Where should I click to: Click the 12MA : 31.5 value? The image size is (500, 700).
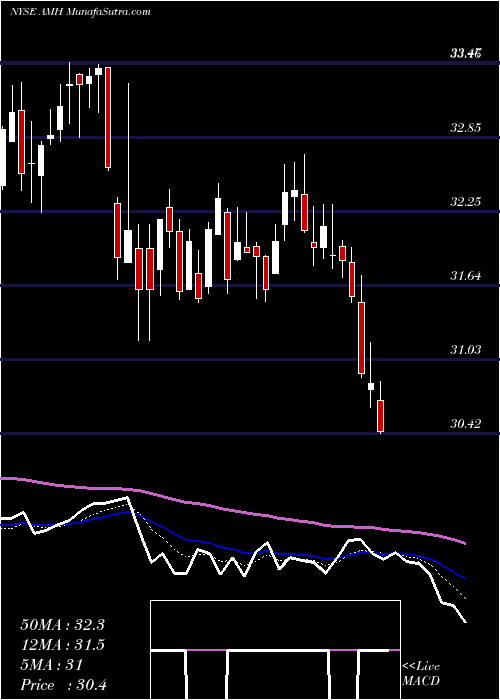[x=62, y=645]
